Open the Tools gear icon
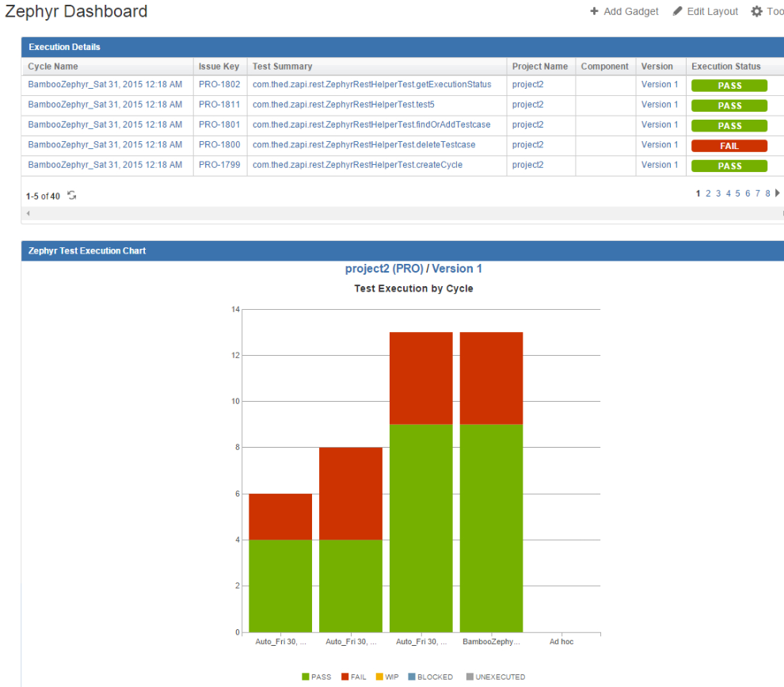The width and height of the screenshot is (784, 687). [x=756, y=12]
